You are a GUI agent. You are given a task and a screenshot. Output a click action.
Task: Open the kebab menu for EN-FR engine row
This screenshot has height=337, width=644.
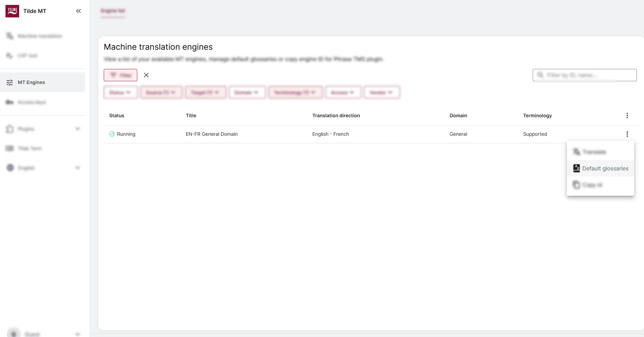pyautogui.click(x=627, y=134)
